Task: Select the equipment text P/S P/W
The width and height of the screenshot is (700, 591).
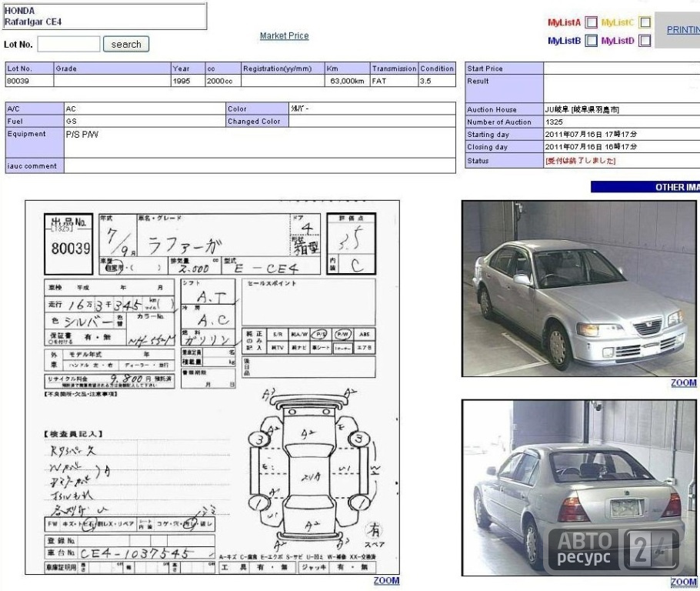Action: (x=82, y=134)
